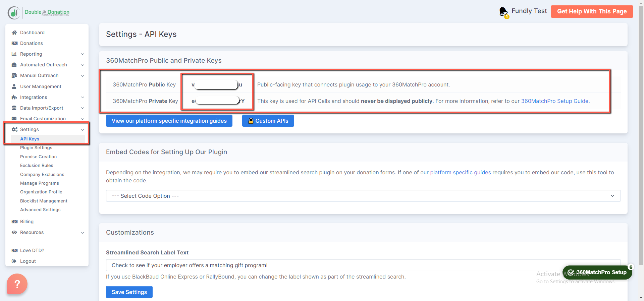Click the Integrations puzzle icon
The width and height of the screenshot is (644, 301).
[x=14, y=97]
